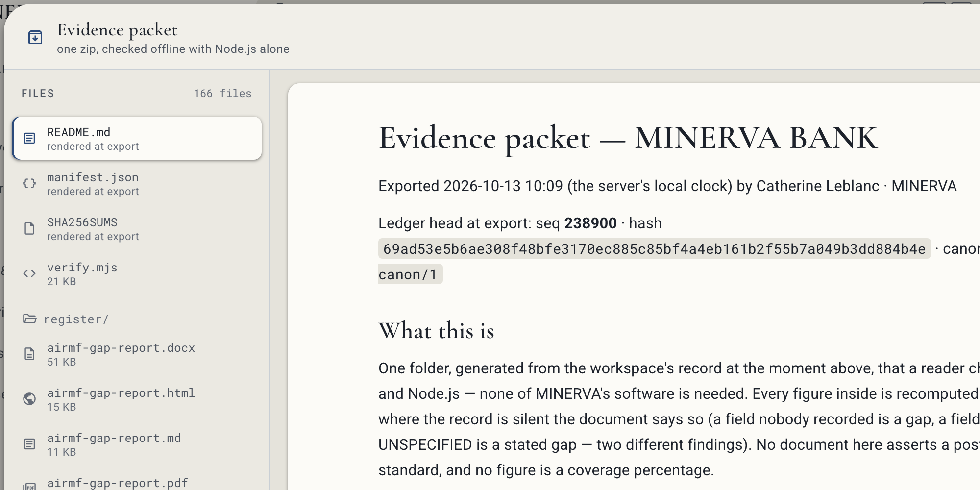The width and height of the screenshot is (980, 490).
Task: Click the airmf-gap-report.md text icon
Action: [29, 444]
